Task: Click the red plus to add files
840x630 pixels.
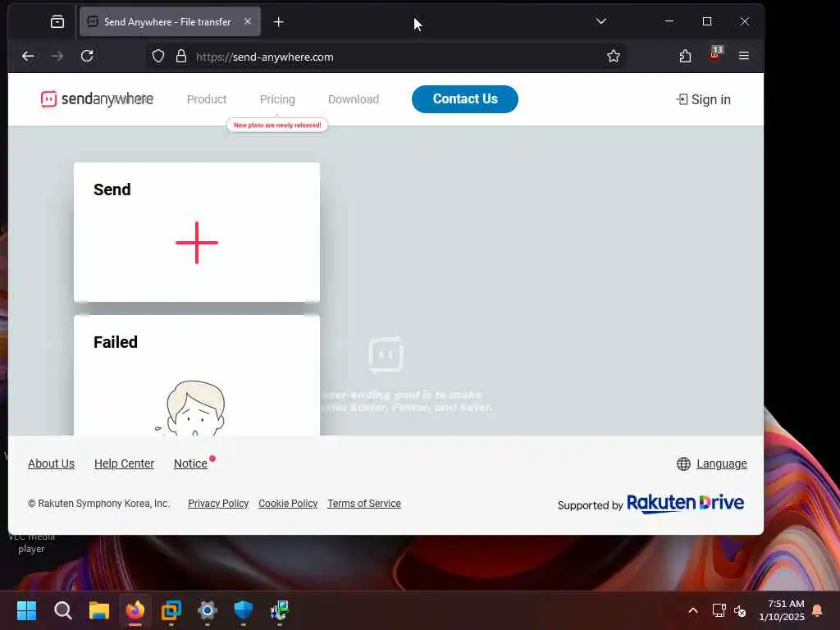Action: 197,243
